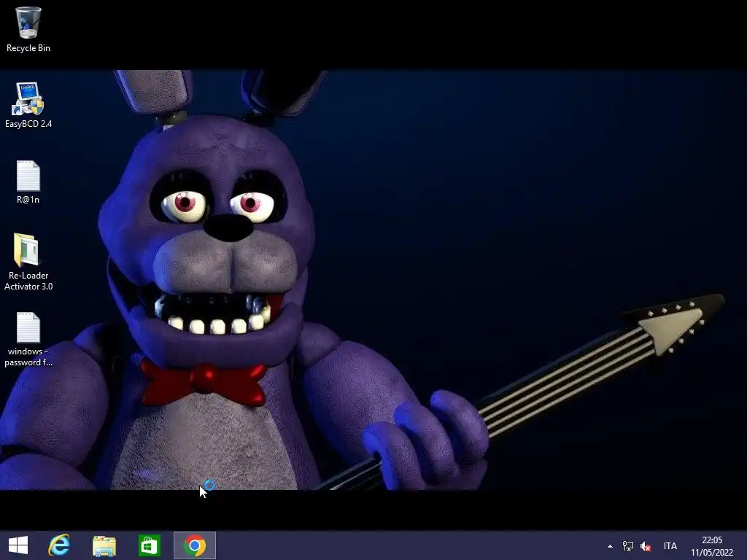Click the date 11/05/2022 in the tray
The height and width of the screenshot is (560, 747).
pos(712,553)
